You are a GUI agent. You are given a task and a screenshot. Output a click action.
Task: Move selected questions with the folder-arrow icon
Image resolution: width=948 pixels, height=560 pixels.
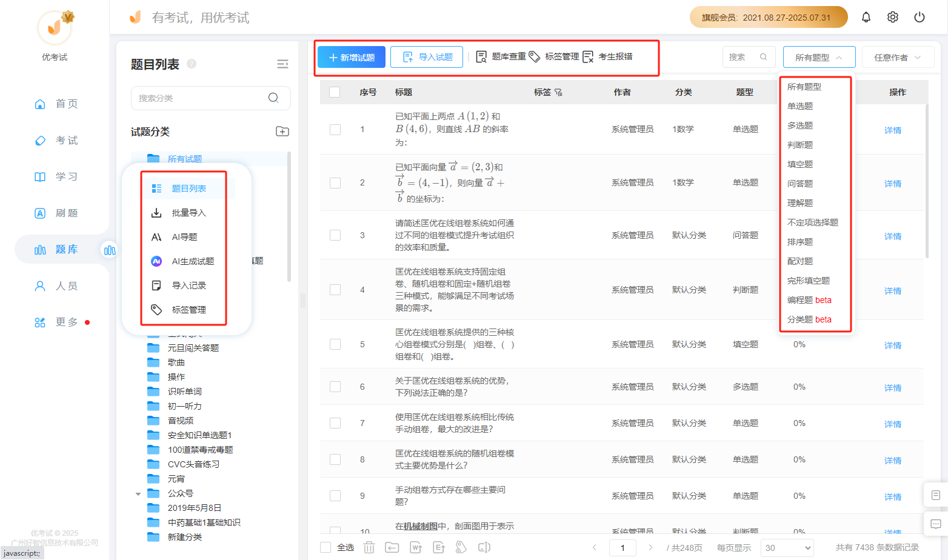tap(392, 547)
